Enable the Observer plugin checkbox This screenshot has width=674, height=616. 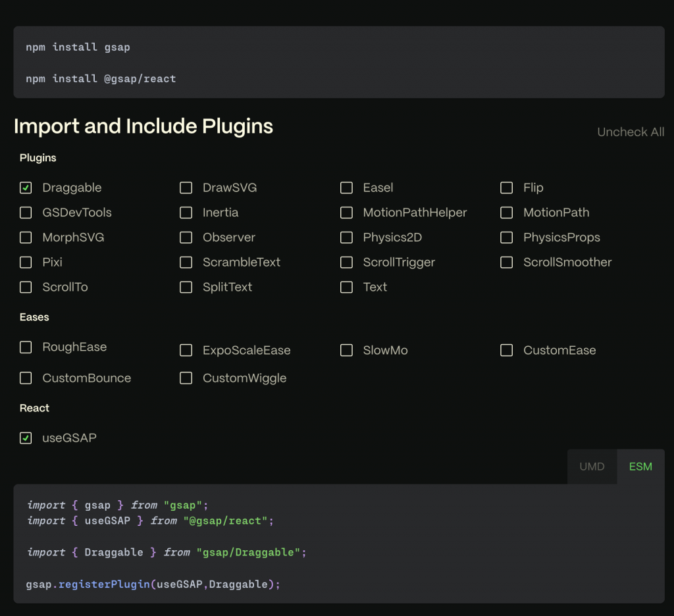[186, 238]
